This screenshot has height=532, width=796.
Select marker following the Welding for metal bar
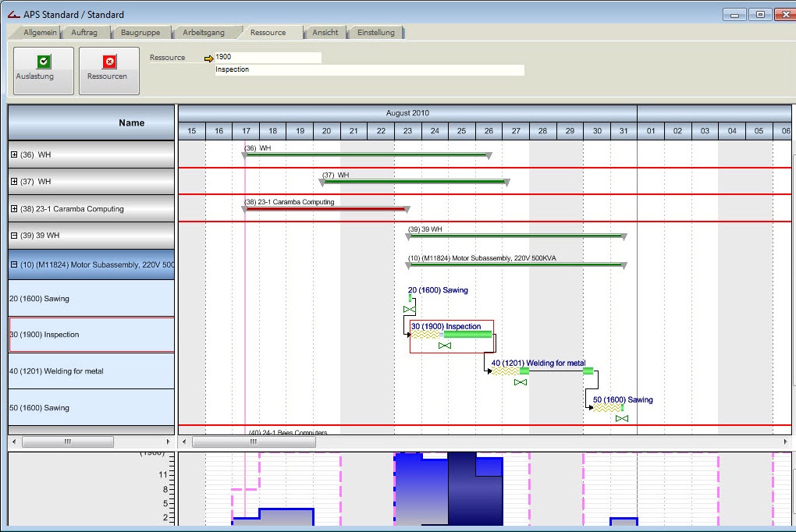521,381
